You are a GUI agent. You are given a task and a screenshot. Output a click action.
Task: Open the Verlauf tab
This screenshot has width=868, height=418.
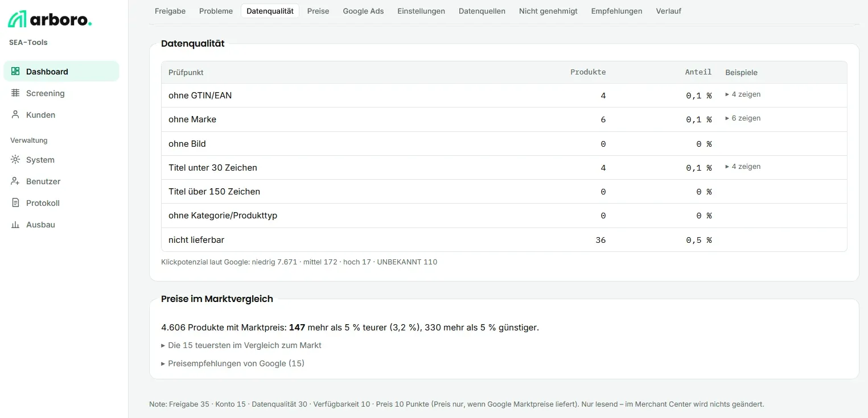[668, 11]
